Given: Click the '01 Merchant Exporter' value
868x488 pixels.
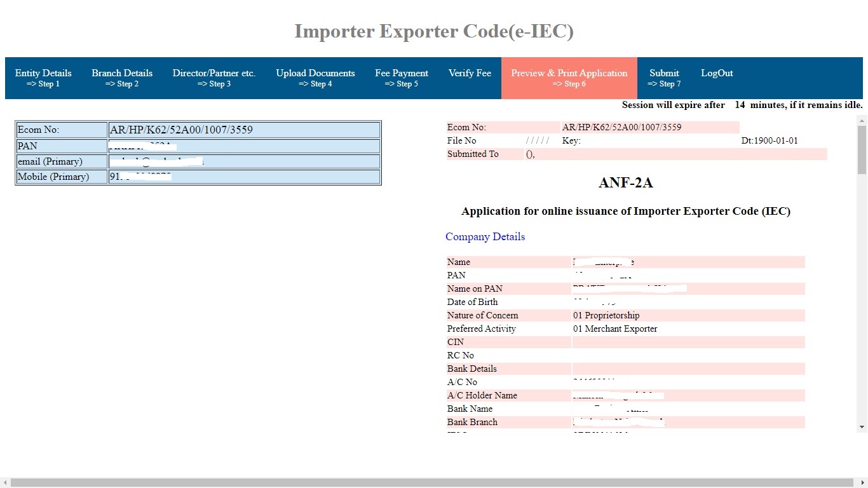Looking at the screenshot, I should (615, 329).
